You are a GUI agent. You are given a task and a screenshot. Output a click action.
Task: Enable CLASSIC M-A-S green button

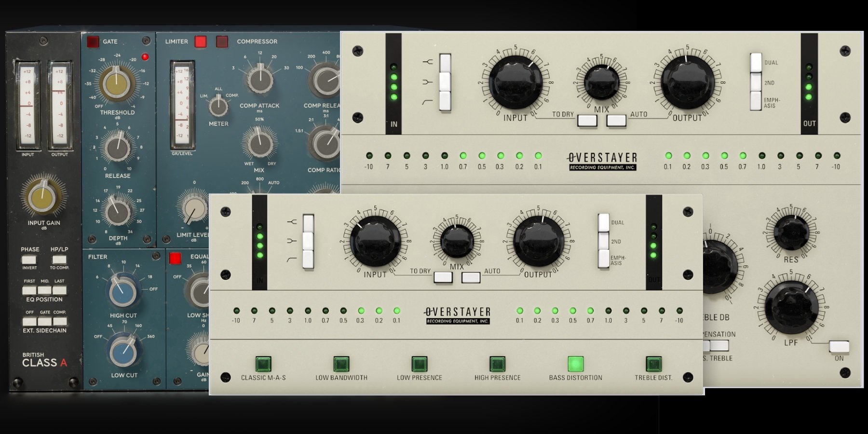pyautogui.click(x=263, y=364)
